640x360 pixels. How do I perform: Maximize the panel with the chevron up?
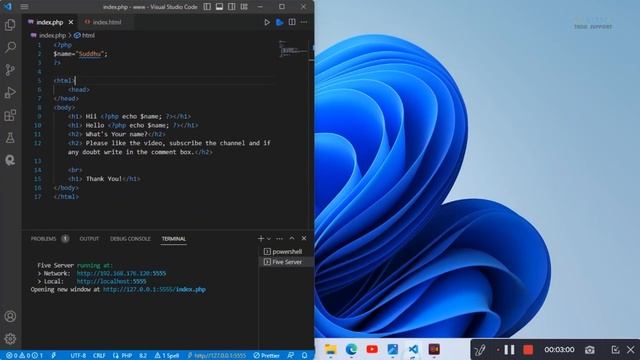coord(292,238)
